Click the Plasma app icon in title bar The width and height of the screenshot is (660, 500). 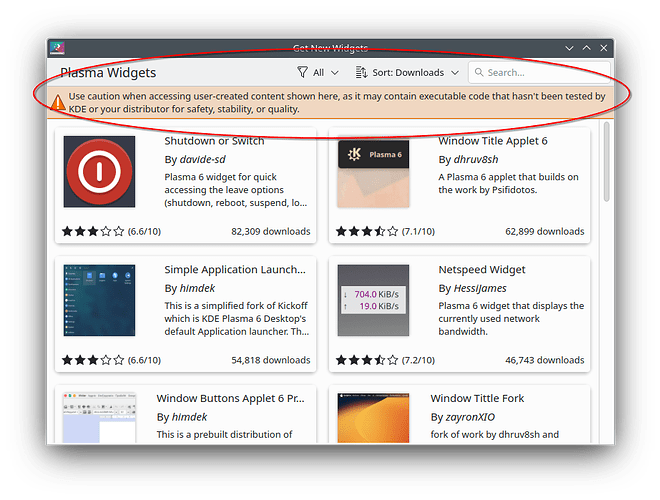click(x=57, y=48)
